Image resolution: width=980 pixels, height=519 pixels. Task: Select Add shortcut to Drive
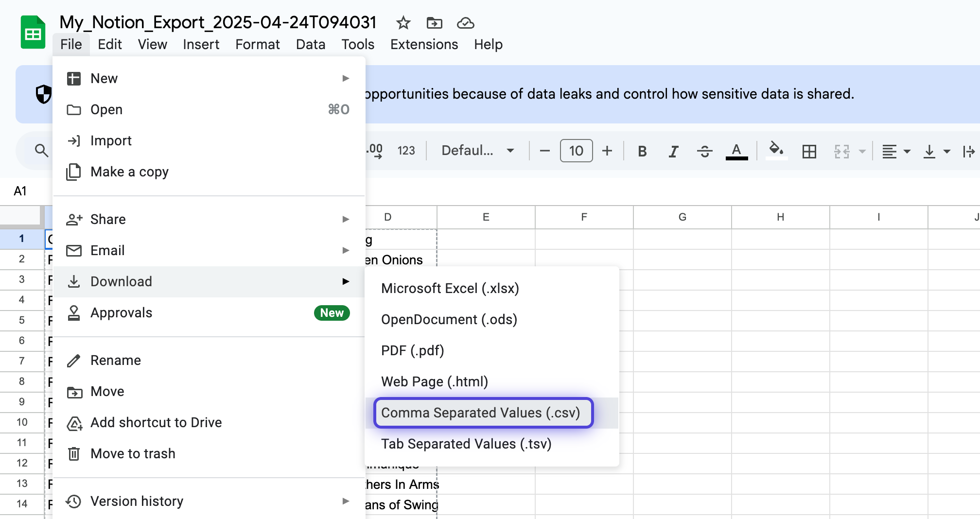pos(209,422)
